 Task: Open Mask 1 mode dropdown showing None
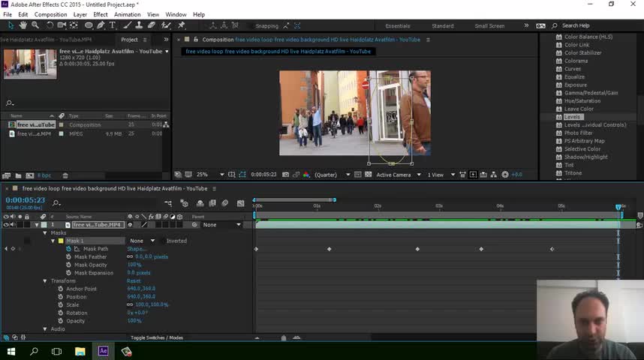pyautogui.click(x=142, y=241)
